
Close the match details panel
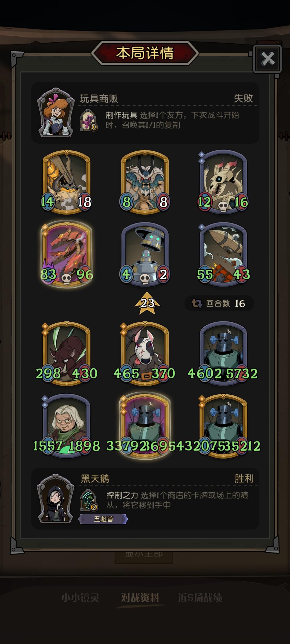click(x=267, y=59)
